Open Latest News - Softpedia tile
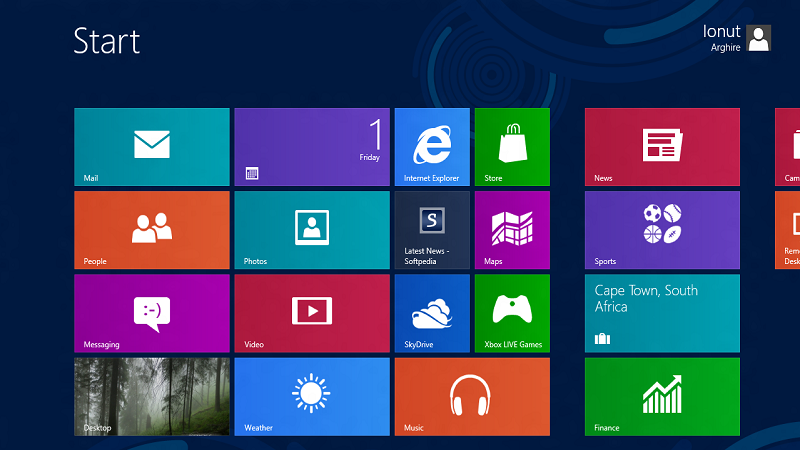800x450 pixels. pos(431,230)
